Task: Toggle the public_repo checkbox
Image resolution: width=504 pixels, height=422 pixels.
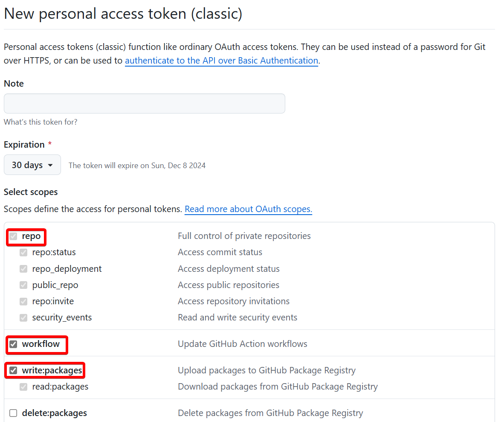Action: 23,285
